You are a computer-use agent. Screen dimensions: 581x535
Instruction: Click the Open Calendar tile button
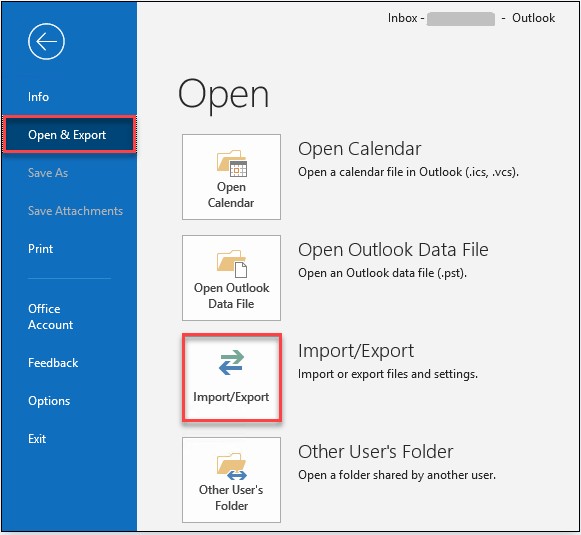pos(231,177)
